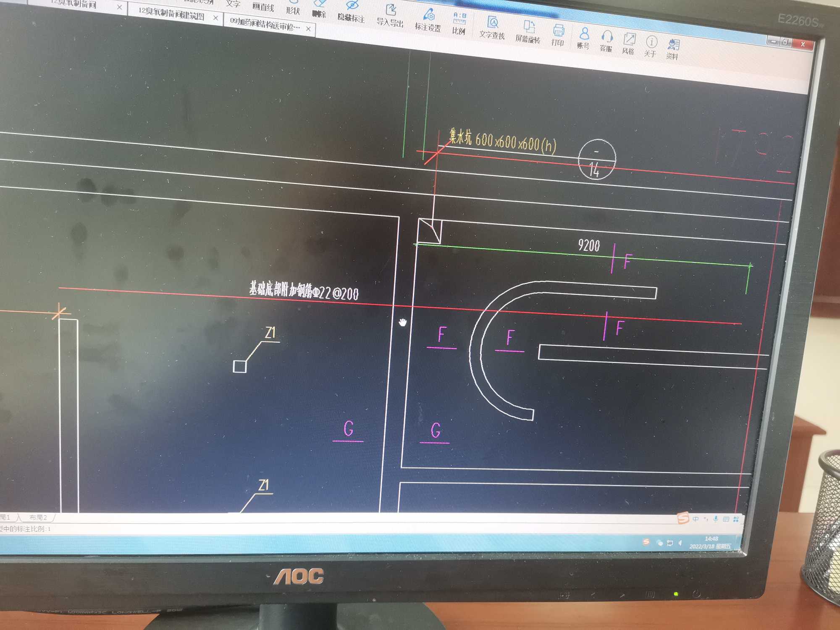
Task: Open the 形状 shape tool
Action: pos(293,8)
